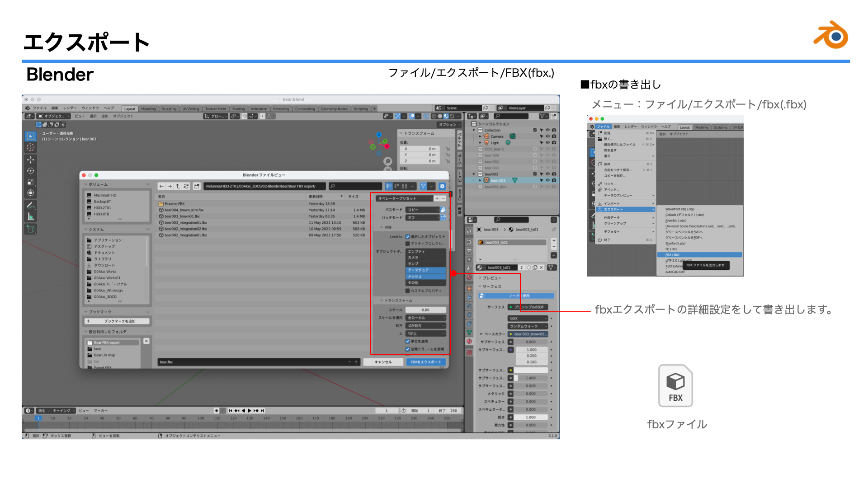Check the アクティブコレクション checkbox
Screen dimensions: 868x488
pos(407,244)
